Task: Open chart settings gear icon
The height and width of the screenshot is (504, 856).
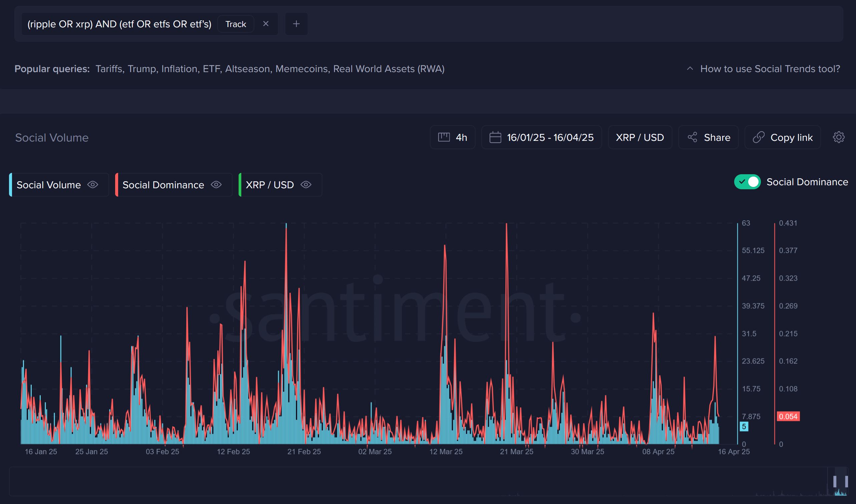Action: (838, 137)
